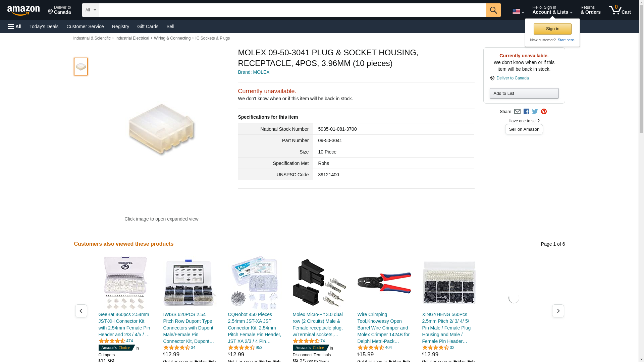This screenshot has height=362, width=644.
Task: Expand the Add to List dropdown
Action: coord(524,93)
